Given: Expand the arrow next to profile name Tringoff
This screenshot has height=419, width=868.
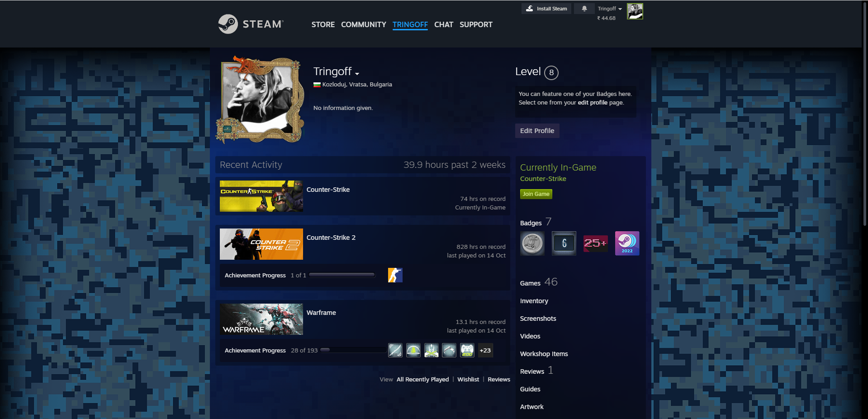Looking at the screenshot, I should click(357, 73).
